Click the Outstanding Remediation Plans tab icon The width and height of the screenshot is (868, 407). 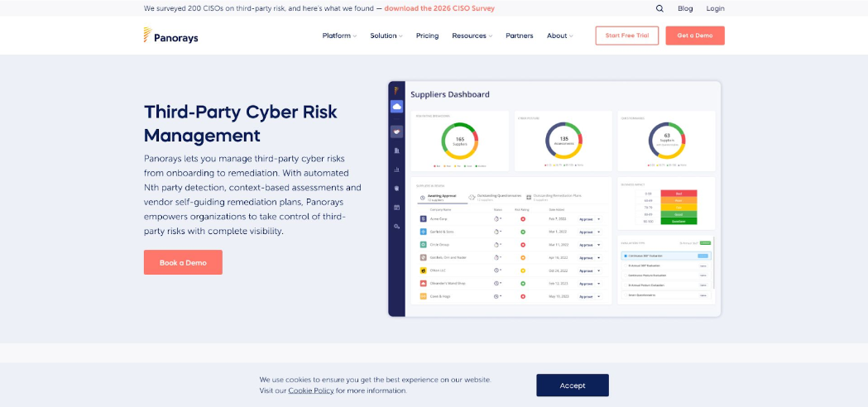[x=529, y=197]
